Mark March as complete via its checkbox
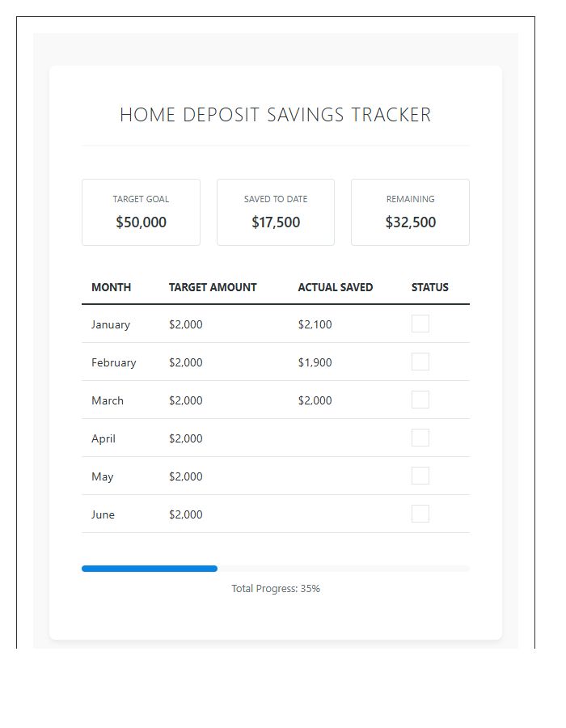Image resolution: width=566 pixels, height=728 pixels. (420, 399)
